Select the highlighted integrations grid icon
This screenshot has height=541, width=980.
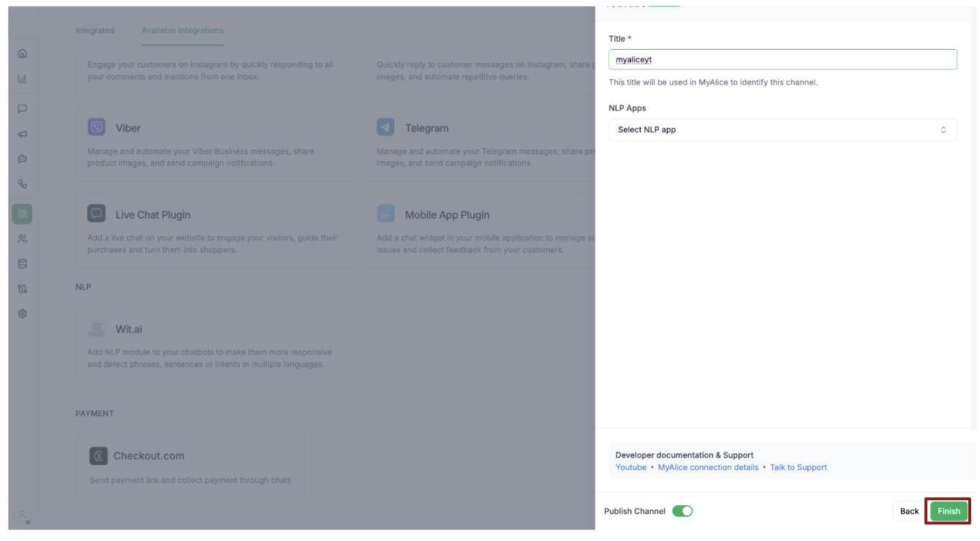point(22,213)
